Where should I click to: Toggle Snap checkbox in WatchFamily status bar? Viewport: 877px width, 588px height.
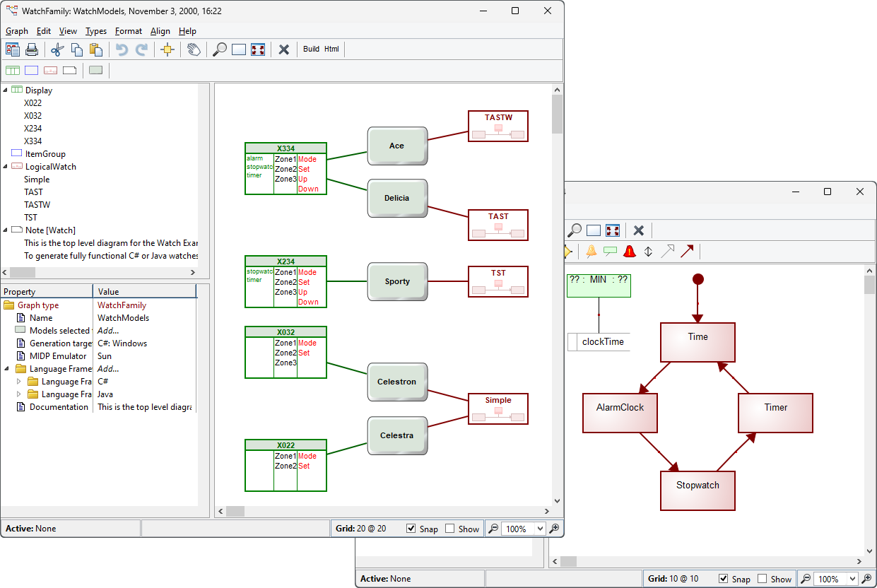(411, 529)
